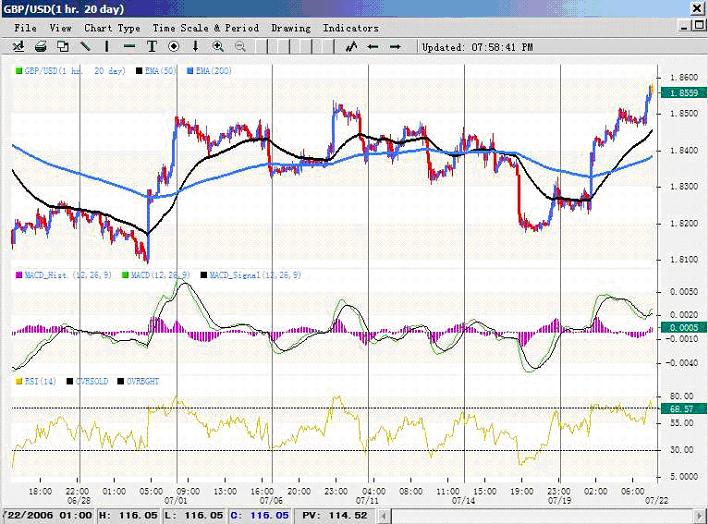Maximize the chart child window
Image resolution: width=708 pixels, height=524 pixels.
coord(699,26)
